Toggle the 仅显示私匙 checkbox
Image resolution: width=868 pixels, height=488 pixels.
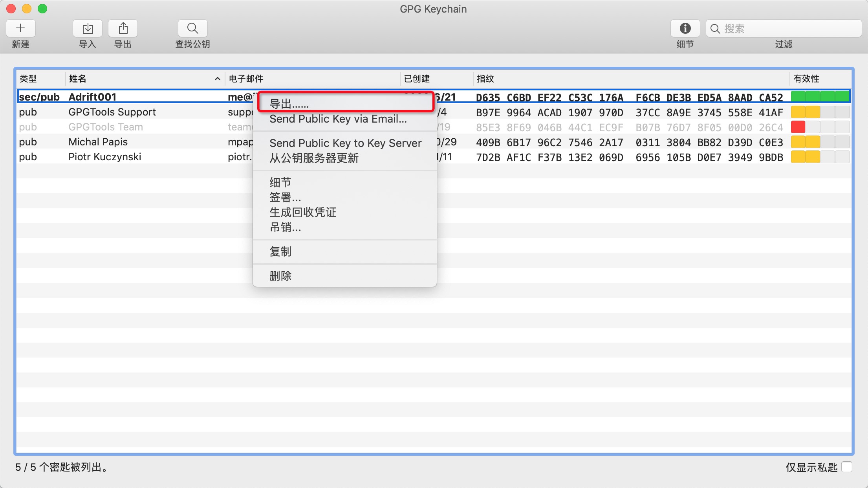click(847, 467)
